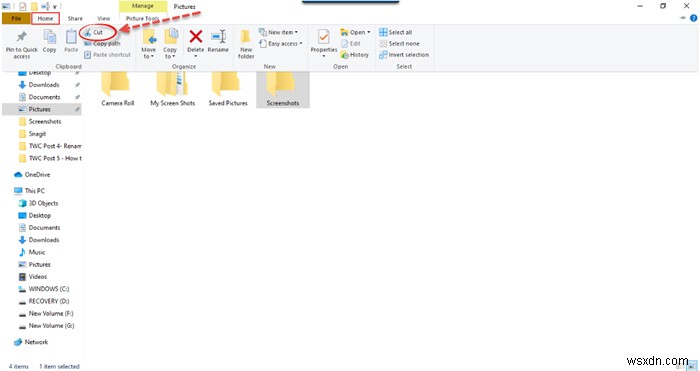The width and height of the screenshot is (700, 371).
Task: Click the blue Help icon
Action: pos(693,18)
